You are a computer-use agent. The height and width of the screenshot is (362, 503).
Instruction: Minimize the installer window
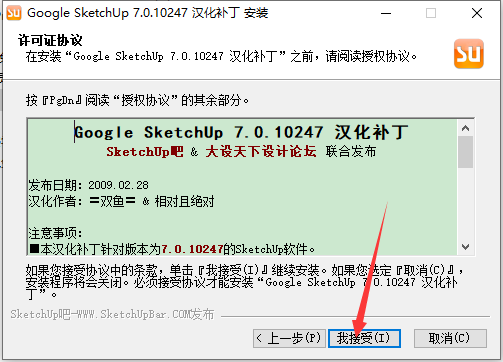point(386,13)
